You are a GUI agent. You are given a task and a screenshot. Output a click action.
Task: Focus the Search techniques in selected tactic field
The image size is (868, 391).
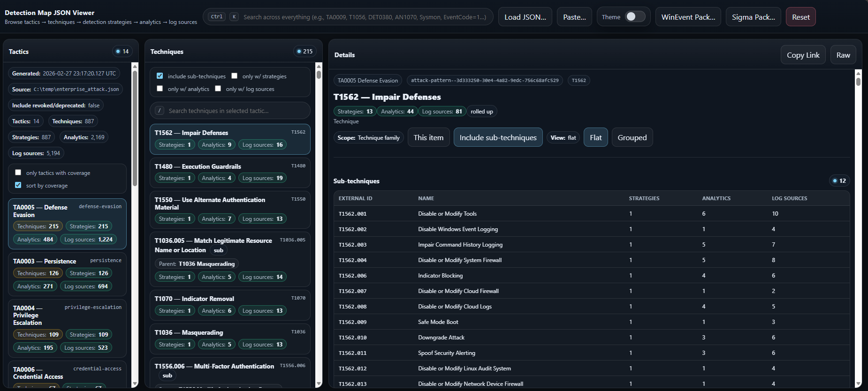(235, 111)
